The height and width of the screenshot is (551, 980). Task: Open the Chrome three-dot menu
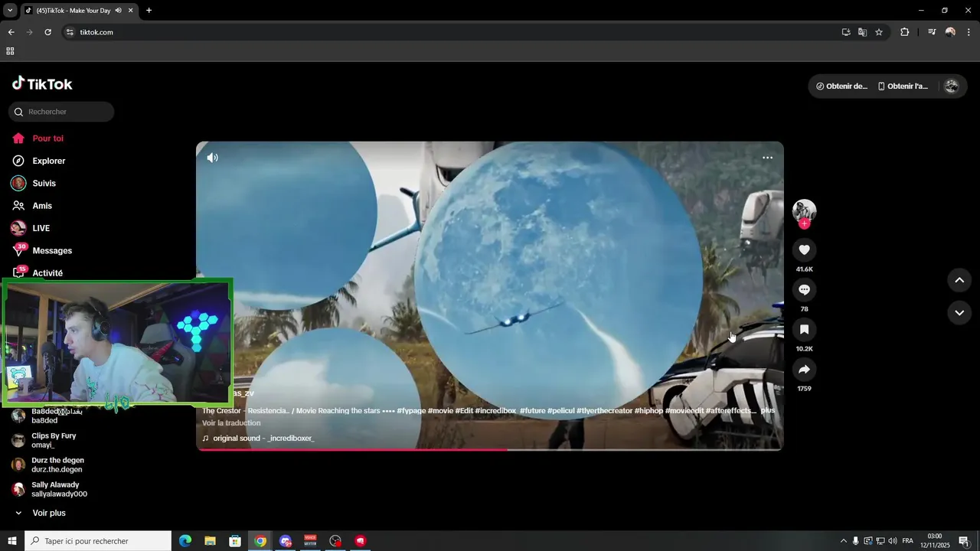[x=969, y=32]
